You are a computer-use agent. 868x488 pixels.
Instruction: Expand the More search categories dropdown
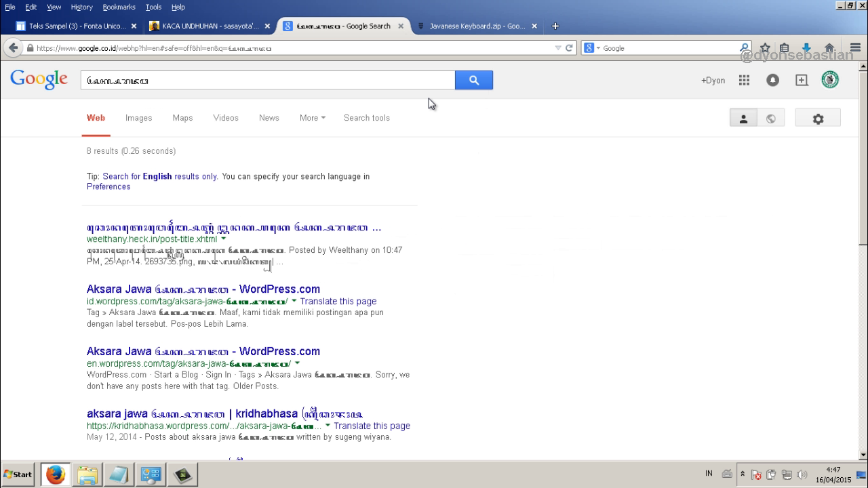[313, 118]
